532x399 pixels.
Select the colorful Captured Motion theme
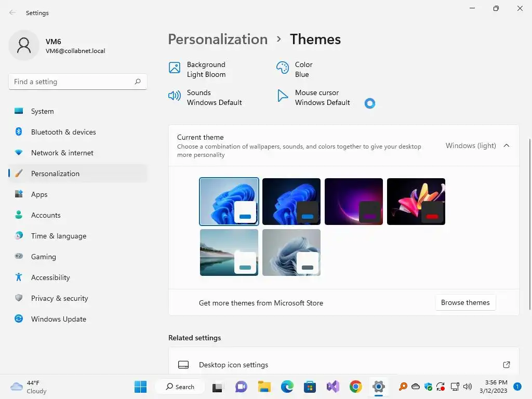click(x=416, y=202)
